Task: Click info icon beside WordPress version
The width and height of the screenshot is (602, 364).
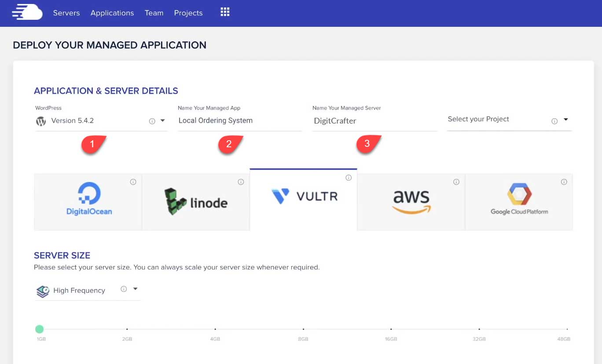Action: (x=152, y=121)
